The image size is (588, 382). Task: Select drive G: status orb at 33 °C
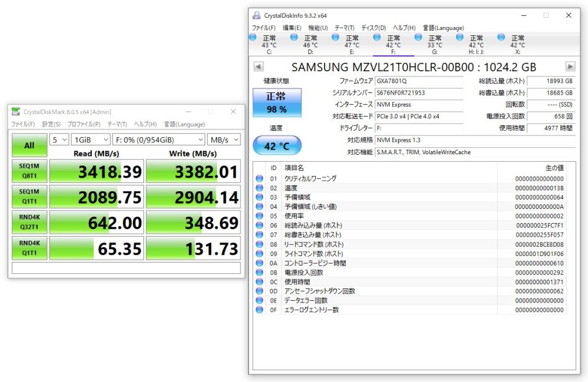point(419,37)
